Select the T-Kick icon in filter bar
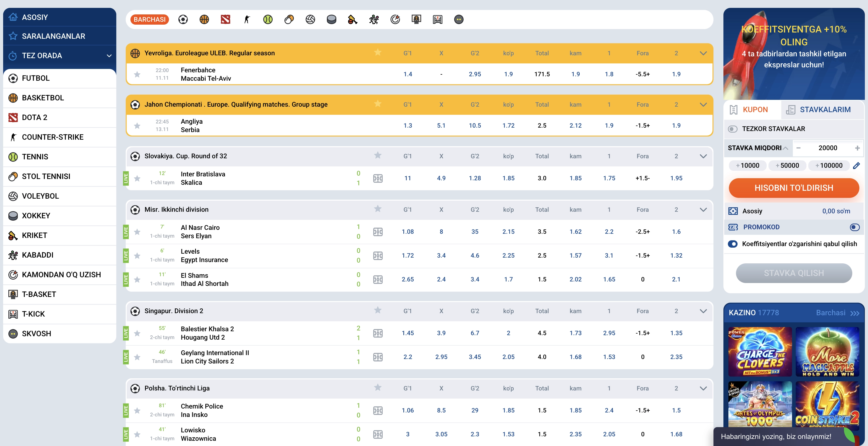Image resolution: width=868 pixels, height=446 pixels. point(437,20)
